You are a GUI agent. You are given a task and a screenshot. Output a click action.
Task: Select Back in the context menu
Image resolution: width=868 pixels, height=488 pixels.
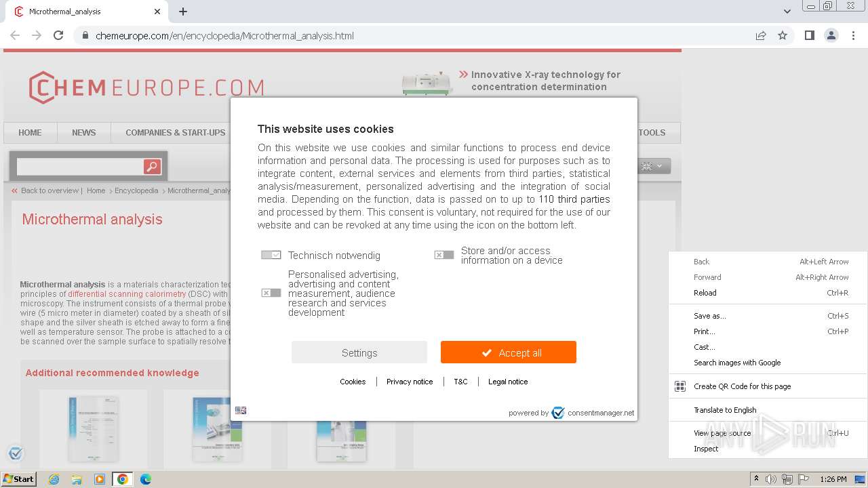(768, 262)
